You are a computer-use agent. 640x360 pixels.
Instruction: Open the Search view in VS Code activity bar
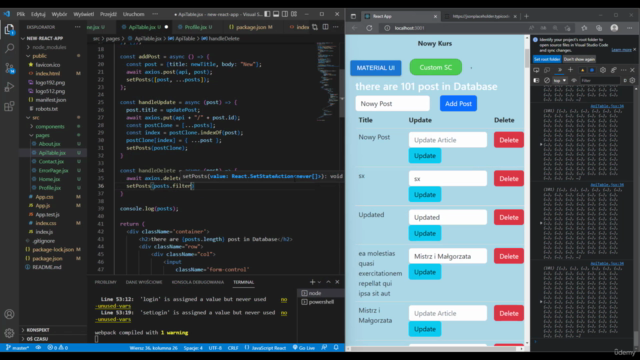point(9,48)
